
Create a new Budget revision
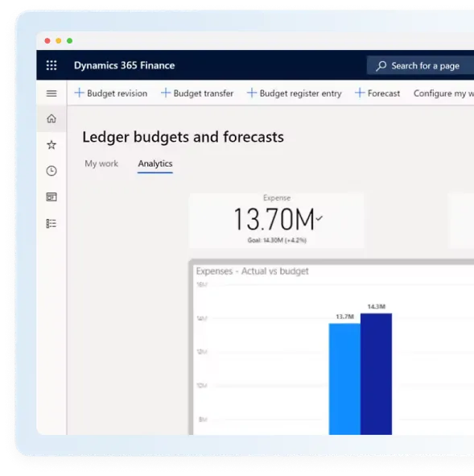click(111, 93)
